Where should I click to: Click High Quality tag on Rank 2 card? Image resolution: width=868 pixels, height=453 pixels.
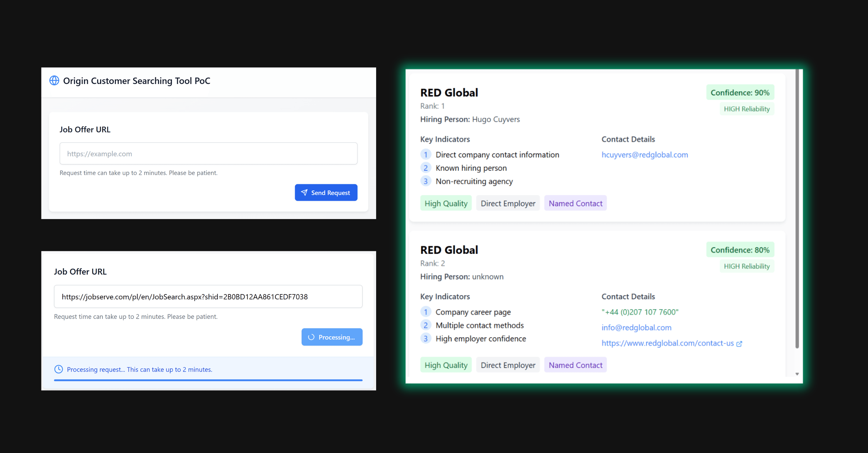coord(446,365)
